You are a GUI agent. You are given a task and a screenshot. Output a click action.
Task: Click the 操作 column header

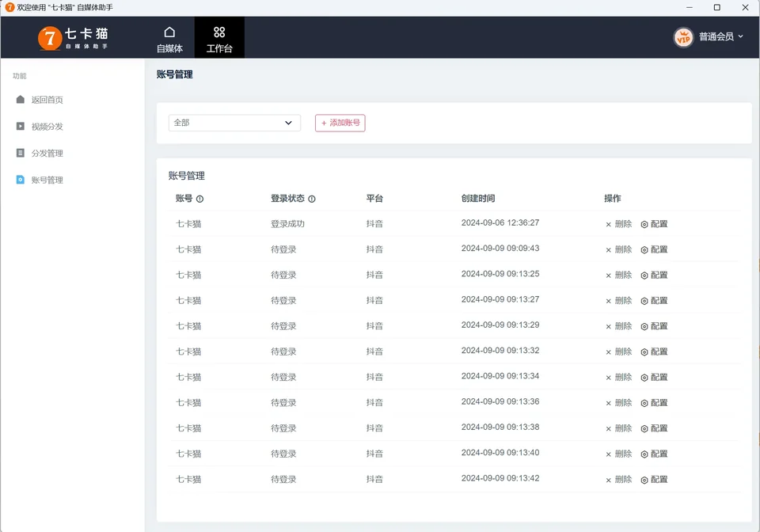(613, 198)
